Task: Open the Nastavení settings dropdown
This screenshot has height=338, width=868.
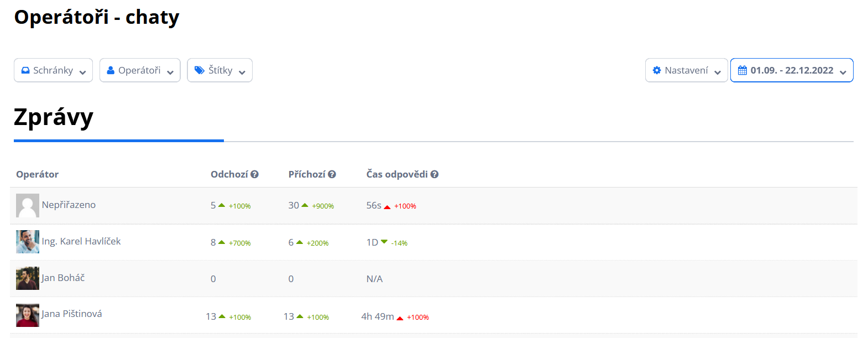Action: coord(686,70)
